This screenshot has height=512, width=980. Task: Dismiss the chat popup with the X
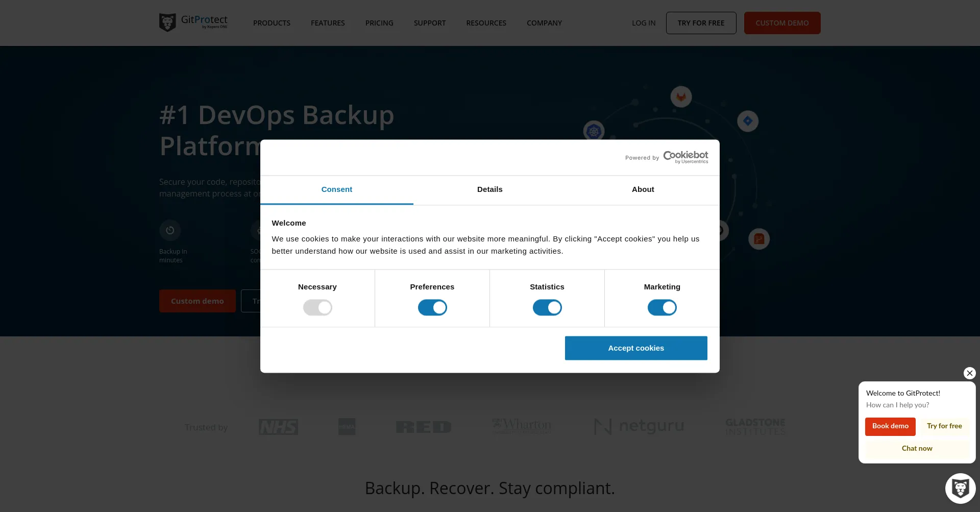[x=969, y=373]
